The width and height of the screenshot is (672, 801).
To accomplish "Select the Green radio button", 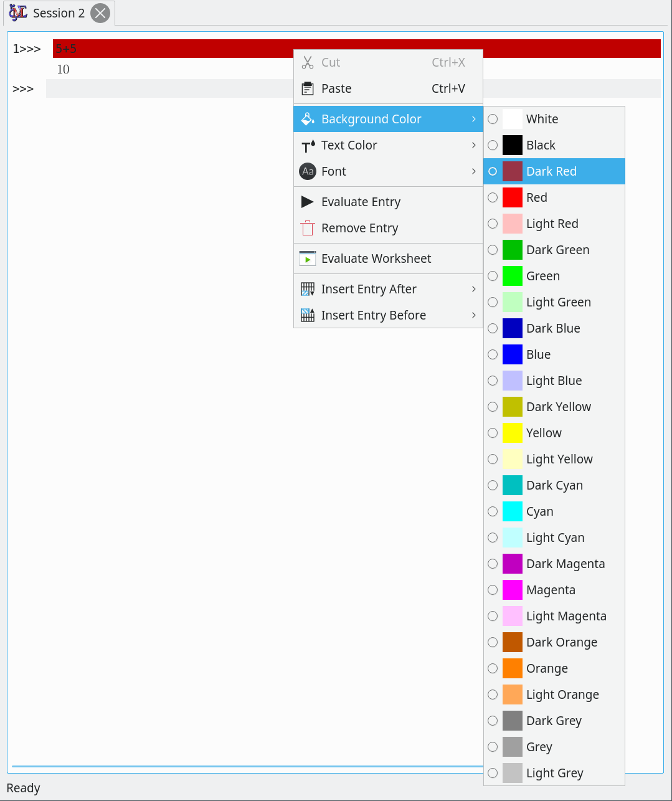I will [x=493, y=276].
